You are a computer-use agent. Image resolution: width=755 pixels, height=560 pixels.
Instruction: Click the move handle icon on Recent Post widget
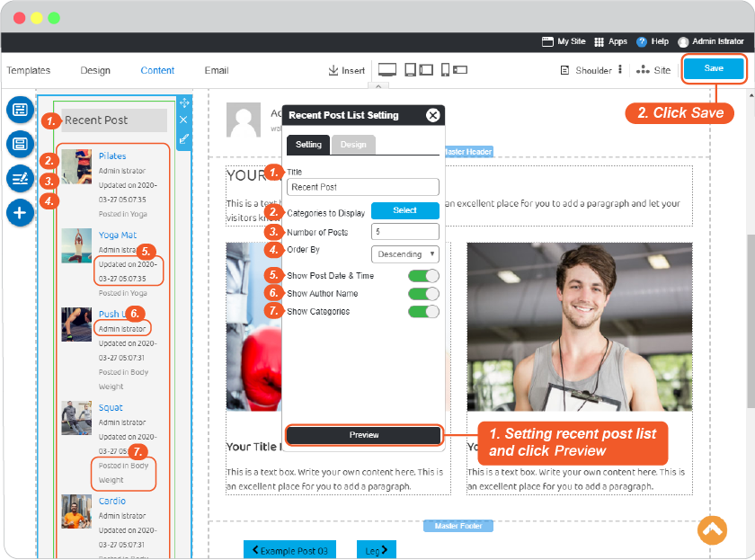coord(184,102)
